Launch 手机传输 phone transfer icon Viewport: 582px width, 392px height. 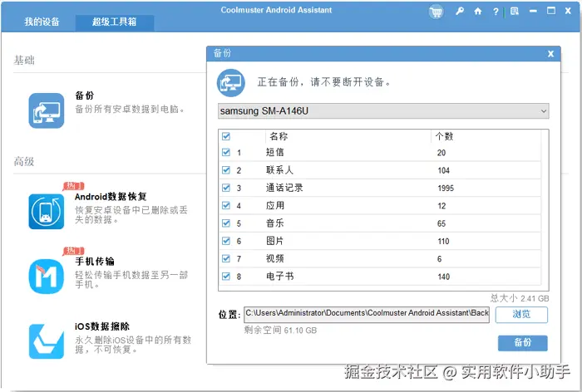pyautogui.click(x=47, y=277)
